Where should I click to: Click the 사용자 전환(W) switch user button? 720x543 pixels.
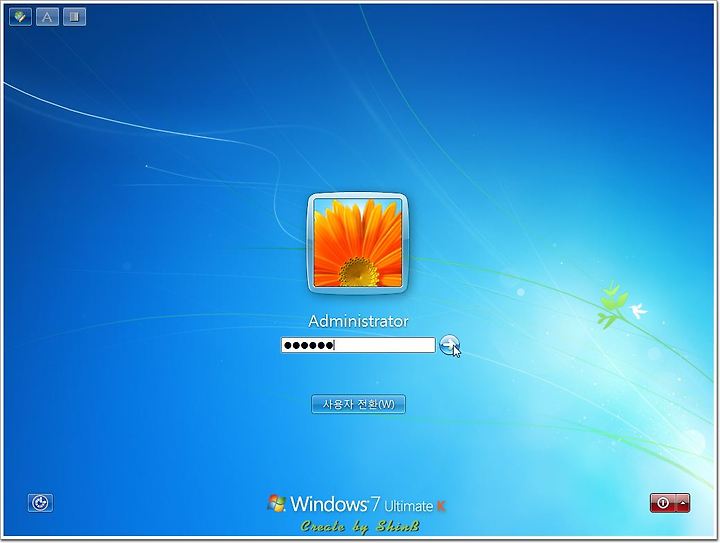(x=358, y=404)
